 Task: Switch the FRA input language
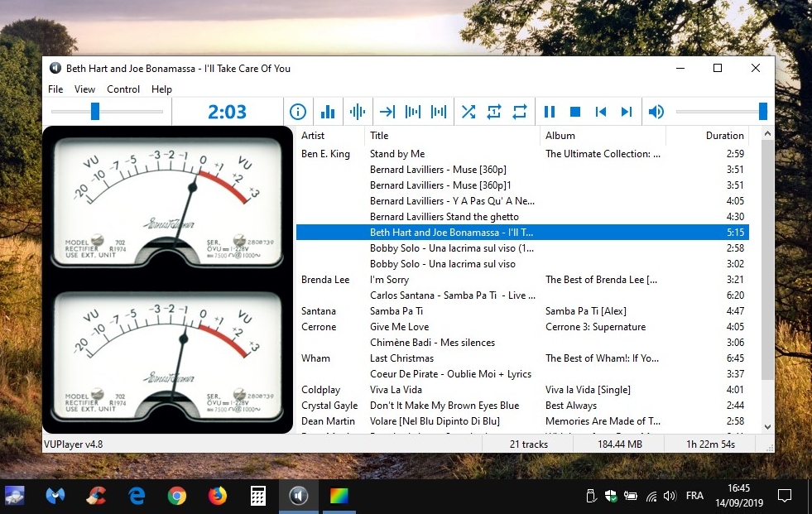pyautogui.click(x=694, y=496)
